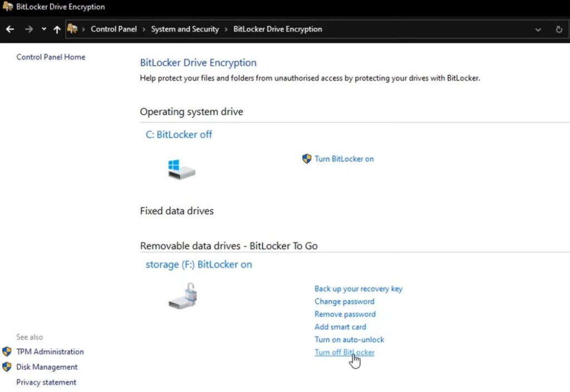Click the BitLocker Drive Encryption page heading
570x392 pixels.
tap(199, 62)
